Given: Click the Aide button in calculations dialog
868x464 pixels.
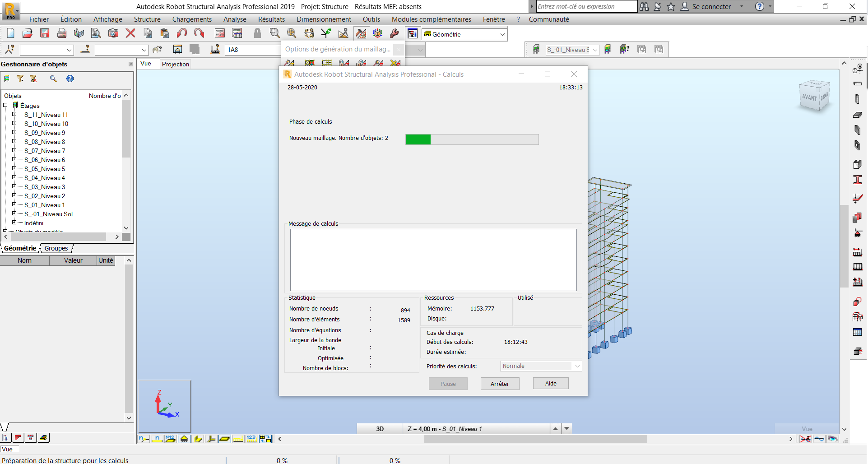Looking at the screenshot, I should [x=550, y=383].
